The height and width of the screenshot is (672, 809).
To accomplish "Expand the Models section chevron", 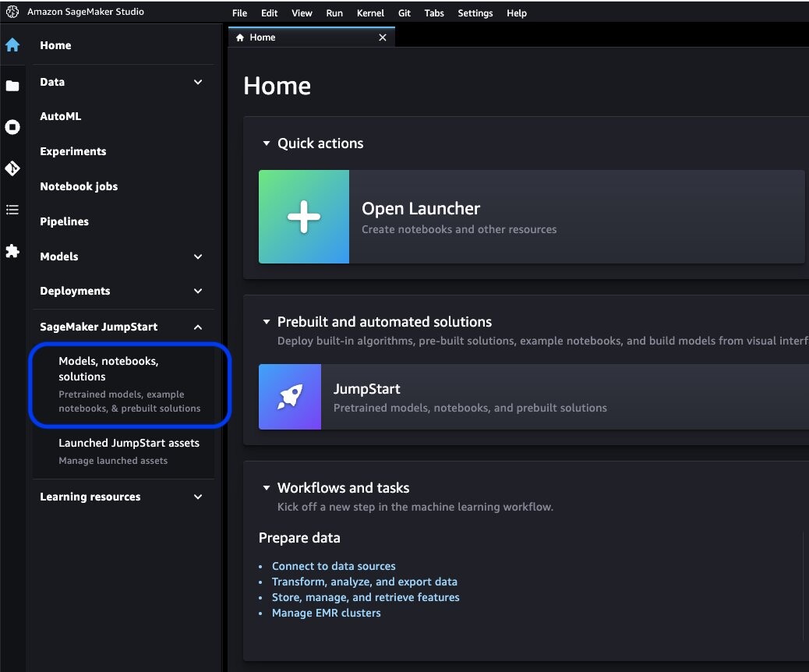I will click(x=198, y=256).
